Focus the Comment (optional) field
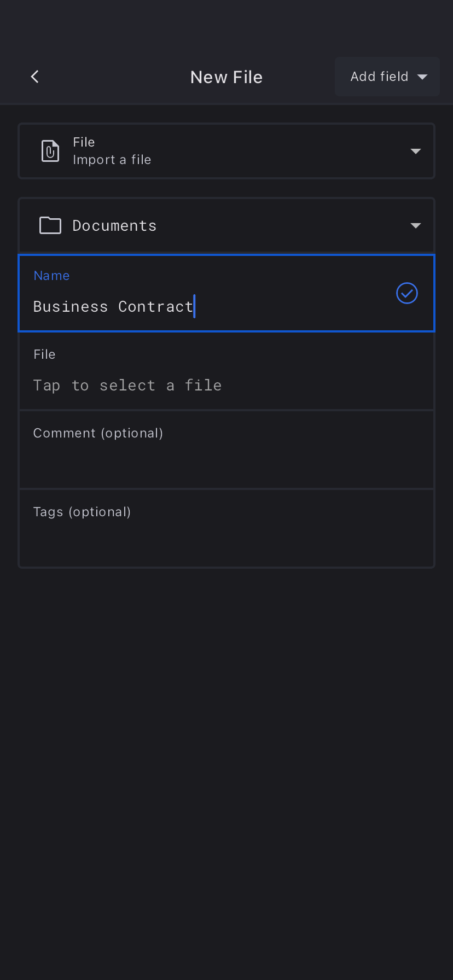 226,450
